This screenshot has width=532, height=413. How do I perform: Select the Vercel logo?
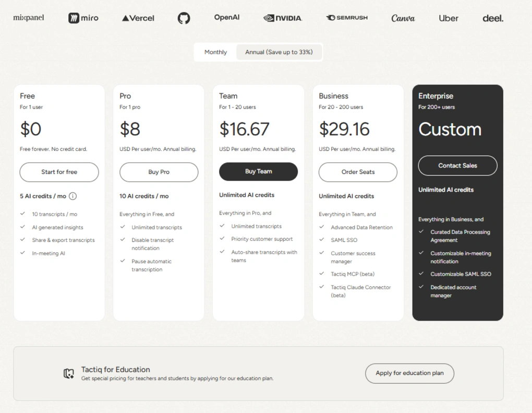(x=137, y=18)
